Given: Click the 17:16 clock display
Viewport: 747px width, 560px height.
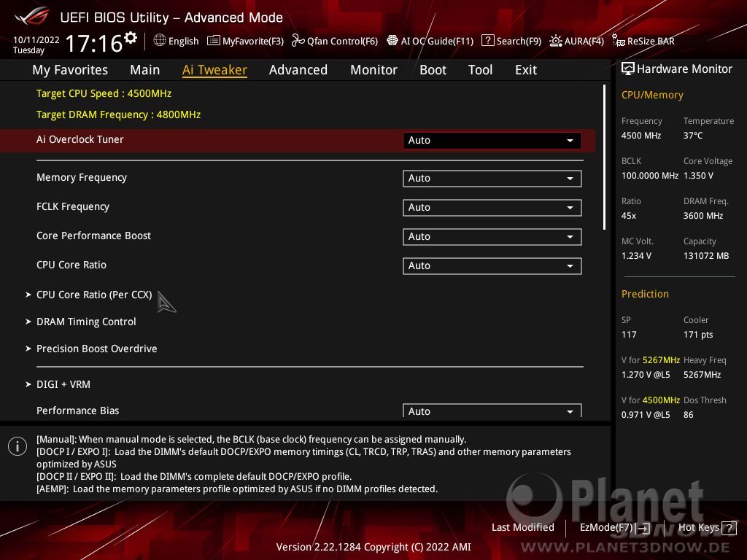Looking at the screenshot, I should click(x=94, y=43).
